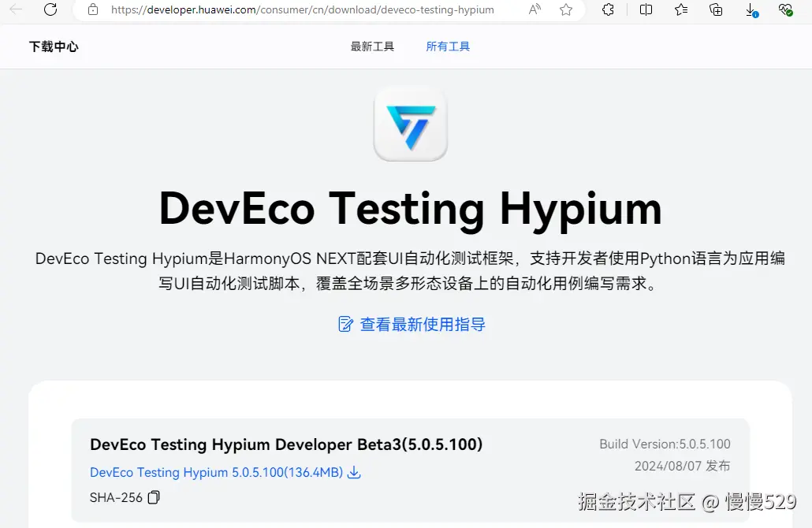812x528 pixels.
Task: Add page to favorites with star icon
Action: pos(566,9)
